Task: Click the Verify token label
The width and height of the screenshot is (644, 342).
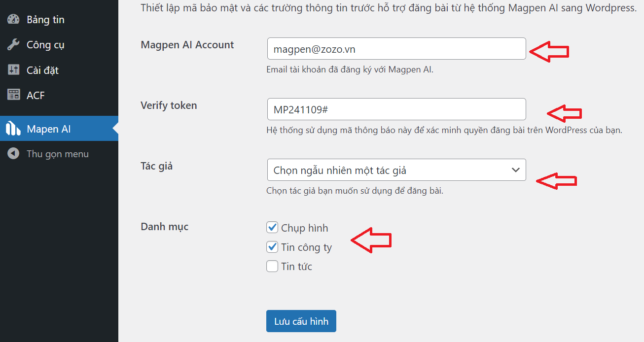Action: pyautogui.click(x=169, y=105)
